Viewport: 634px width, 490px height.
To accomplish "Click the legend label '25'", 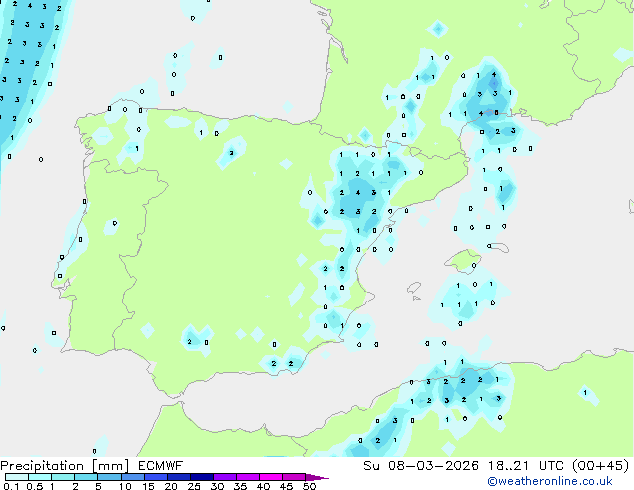I will pos(194,486).
